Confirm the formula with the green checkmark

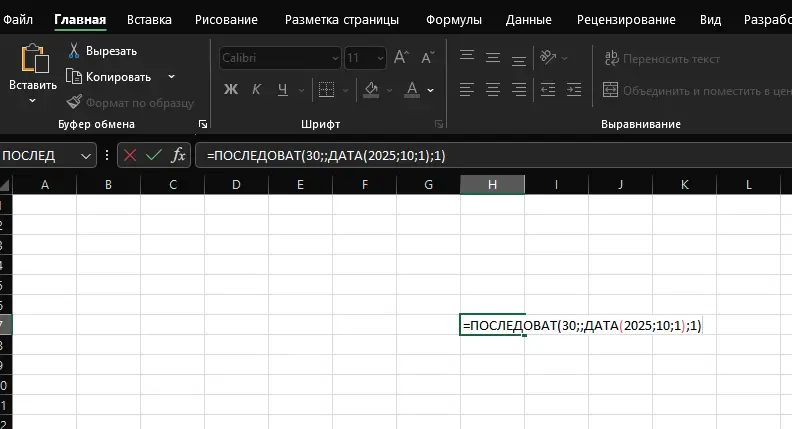pos(154,155)
